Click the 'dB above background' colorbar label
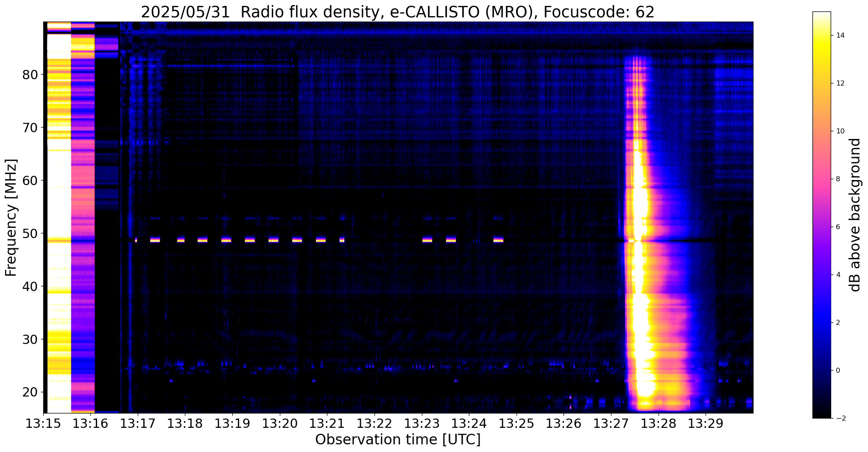 [855, 215]
